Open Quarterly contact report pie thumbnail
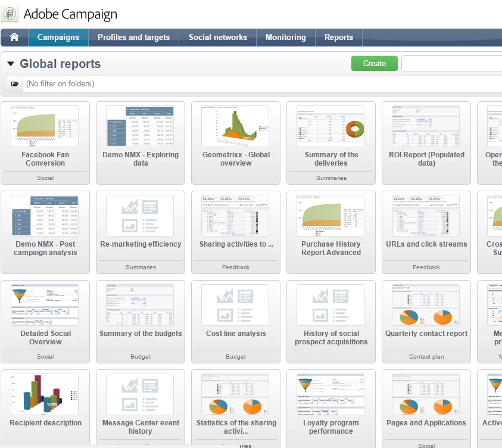502x448 pixels. [x=426, y=305]
